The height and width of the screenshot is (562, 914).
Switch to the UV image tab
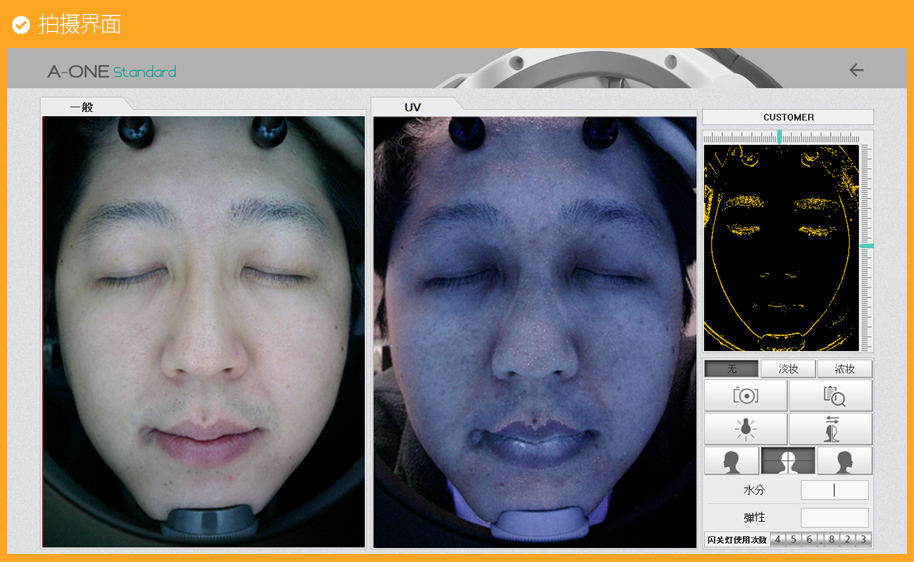[413, 107]
